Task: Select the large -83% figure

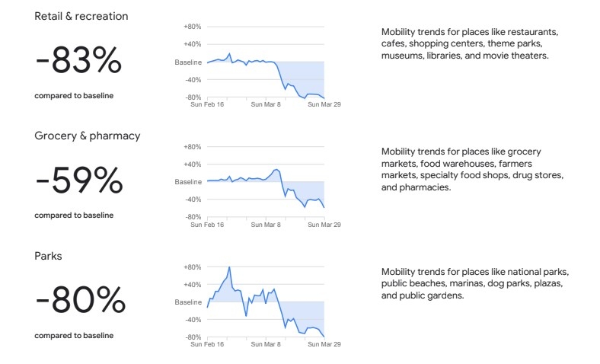Action: 78,61
